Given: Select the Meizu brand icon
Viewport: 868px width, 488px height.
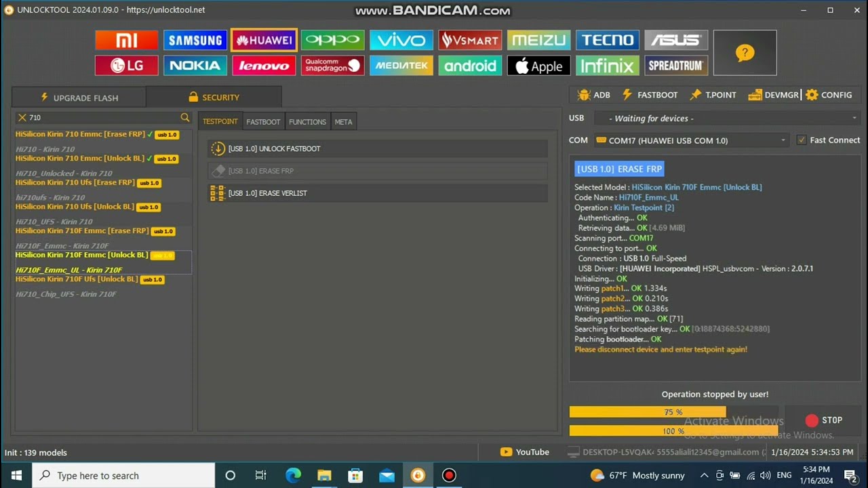Looking at the screenshot, I should click(x=538, y=40).
